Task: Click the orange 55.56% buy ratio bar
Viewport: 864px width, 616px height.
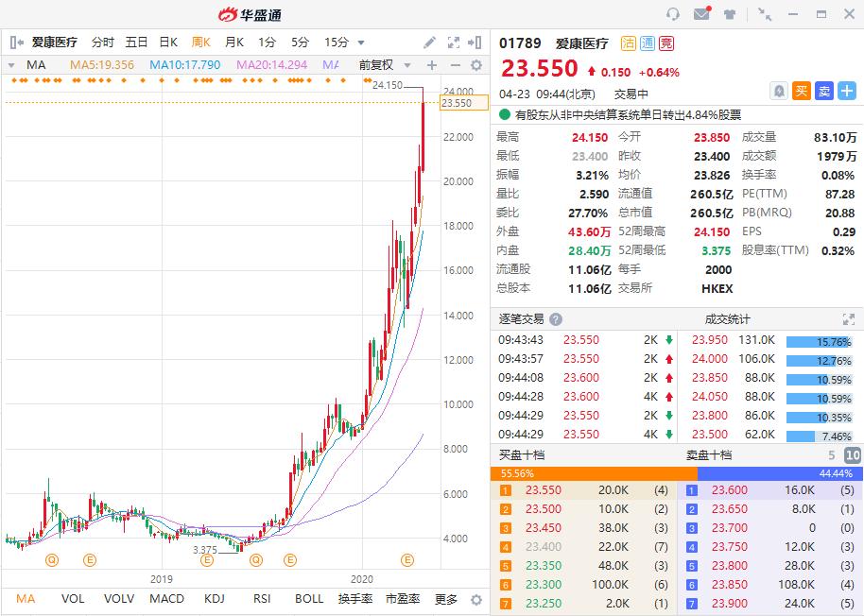Action: 594,473
